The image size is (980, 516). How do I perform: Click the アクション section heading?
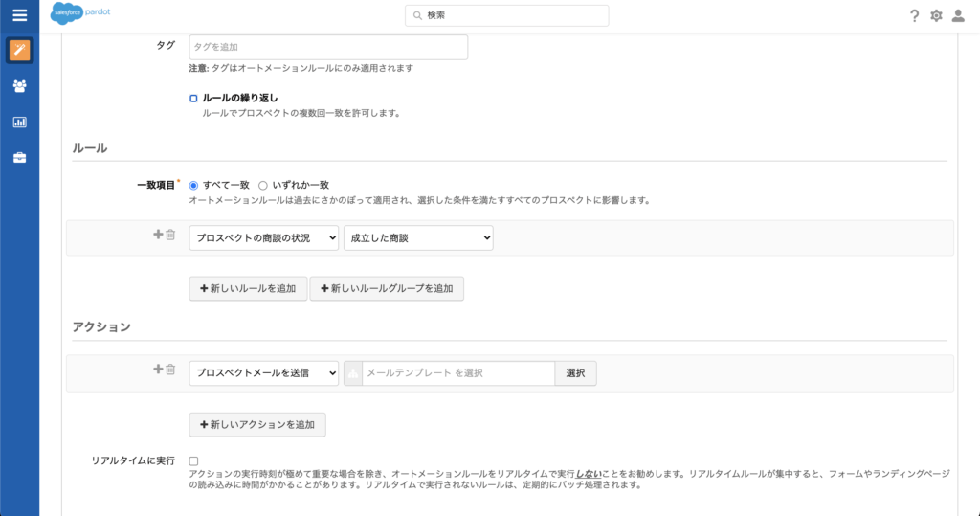101,327
